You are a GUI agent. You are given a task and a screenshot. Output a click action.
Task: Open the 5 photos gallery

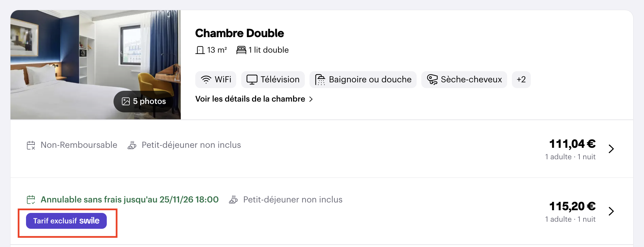[144, 101]
